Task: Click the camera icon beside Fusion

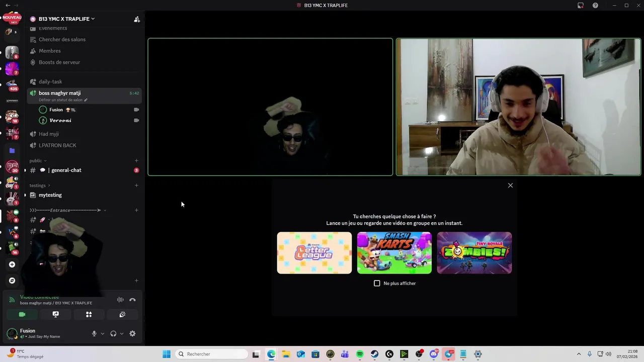Action: tap(136, 110)
